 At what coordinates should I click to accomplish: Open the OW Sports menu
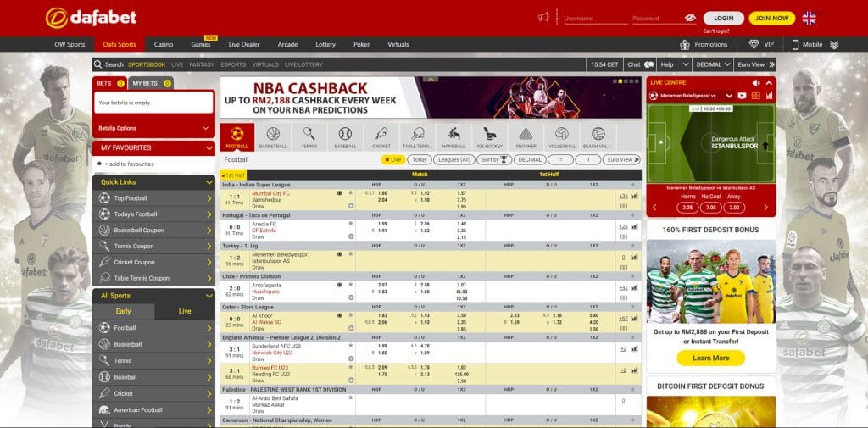click(x=70, y=44)
